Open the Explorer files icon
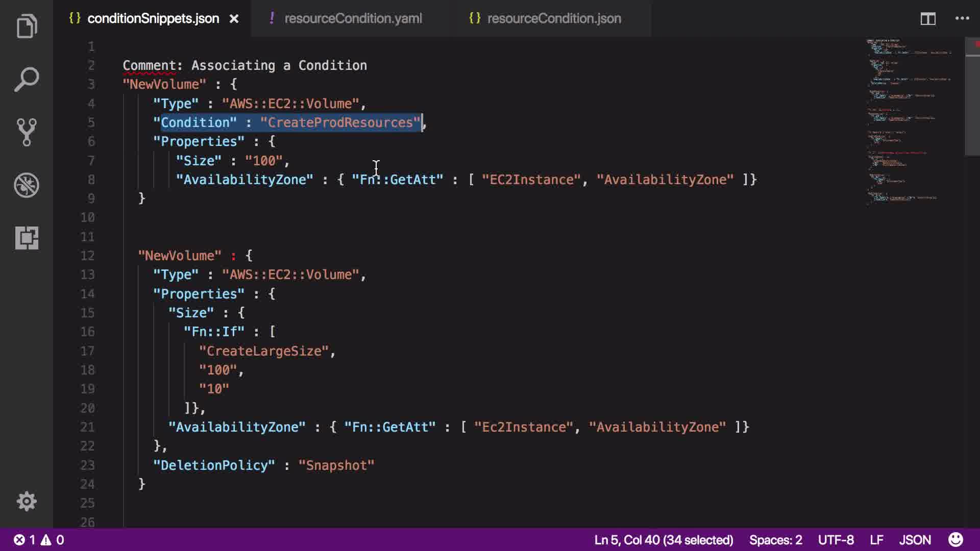This screenshot has height=551, width=980. tap(27, 26)
